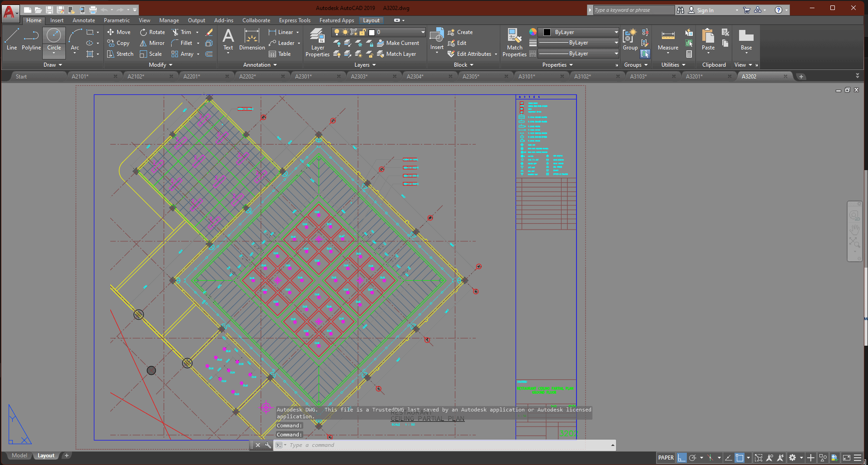Viewport: 868px width, 465px height.
Task: Switch to the Model layout tab
Action: pos(19,455)
